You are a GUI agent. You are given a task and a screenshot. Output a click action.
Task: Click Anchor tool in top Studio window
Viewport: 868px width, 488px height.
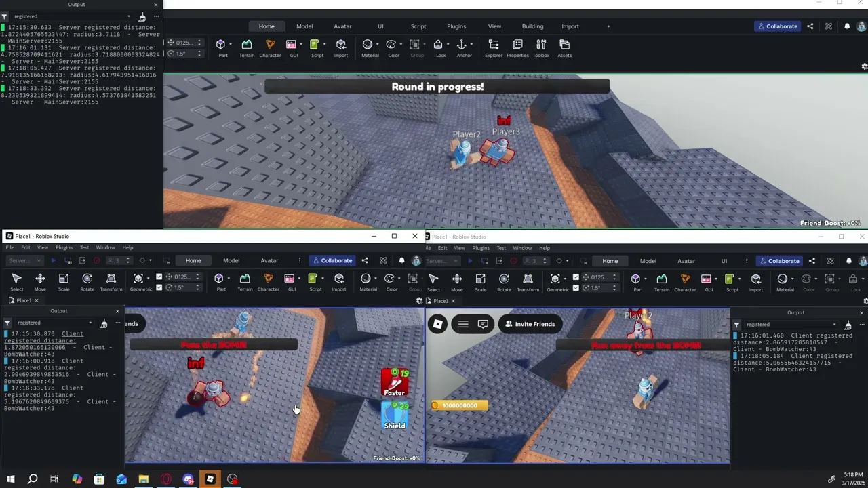(465, 48)
